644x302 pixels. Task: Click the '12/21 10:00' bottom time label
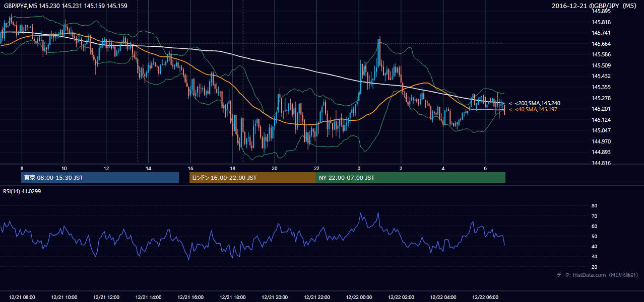point(64,297)
